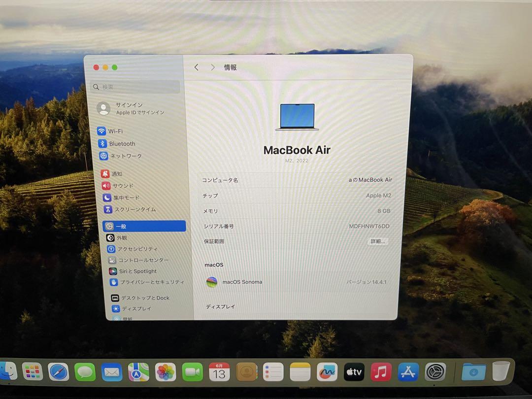Open Messages from the Dock
This screenshot has width=532, height=399.
pos(85,372)
